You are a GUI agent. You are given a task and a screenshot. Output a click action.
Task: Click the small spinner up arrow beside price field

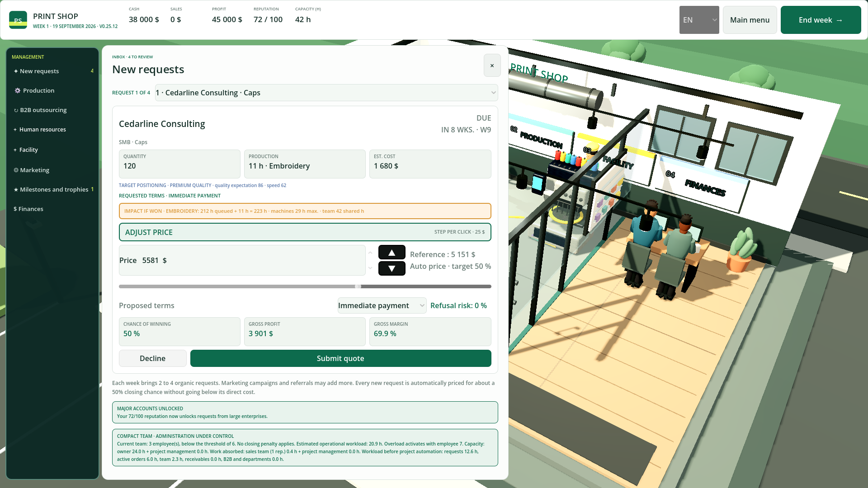coord(370,253)
